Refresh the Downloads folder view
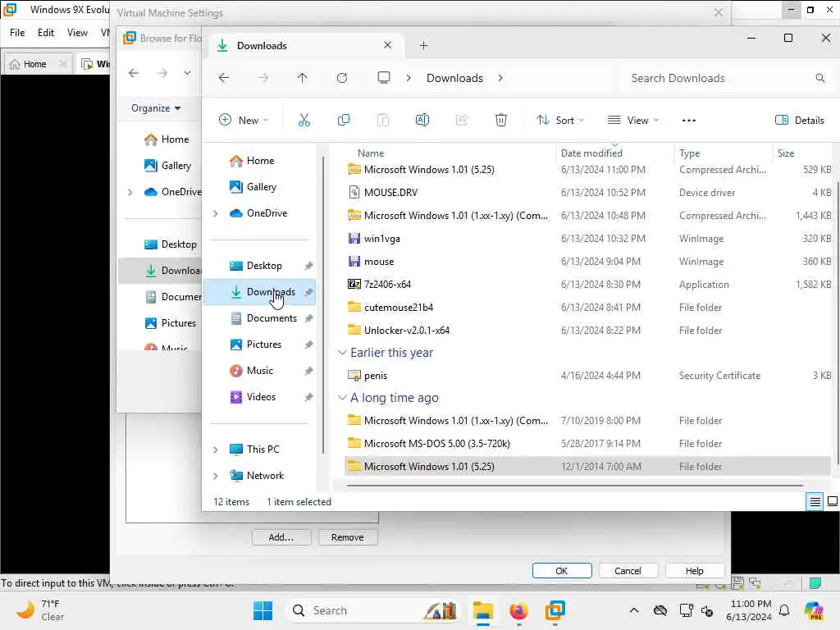This screenshot has height=630, width=840. pyautogui.click(x=342, y=78)
